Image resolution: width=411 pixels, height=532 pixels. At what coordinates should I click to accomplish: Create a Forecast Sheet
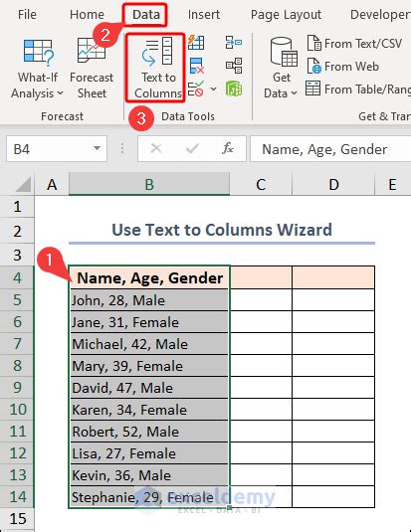click(92, 70)
